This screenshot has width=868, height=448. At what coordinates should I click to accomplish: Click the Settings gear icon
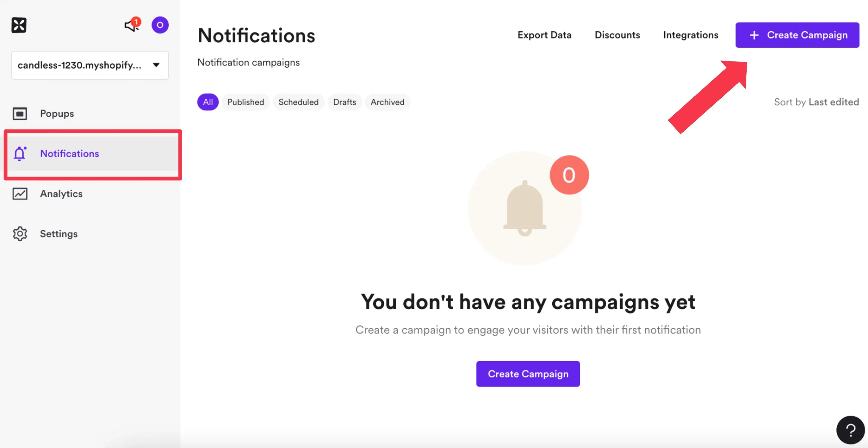coord(20,234)
